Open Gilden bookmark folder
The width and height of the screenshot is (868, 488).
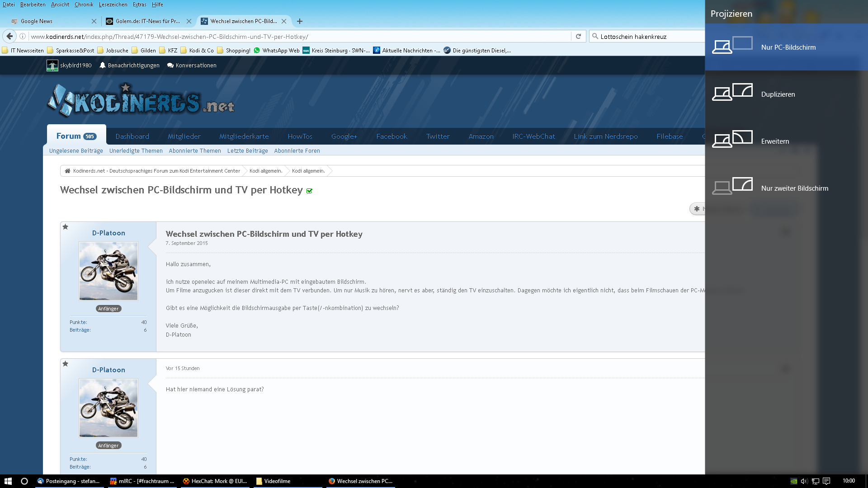(x=144, y=50)
